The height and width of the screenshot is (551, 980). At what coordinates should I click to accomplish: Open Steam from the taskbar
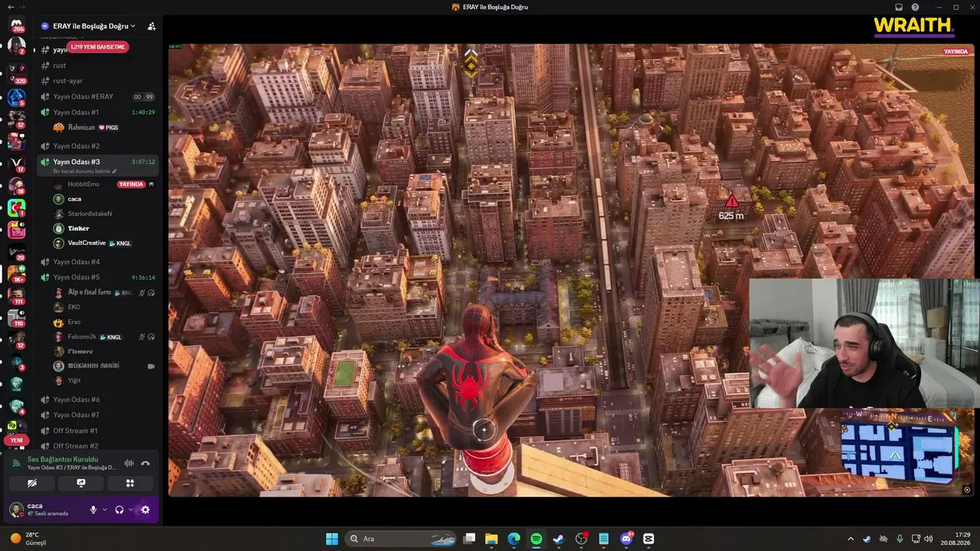point(559,539)
